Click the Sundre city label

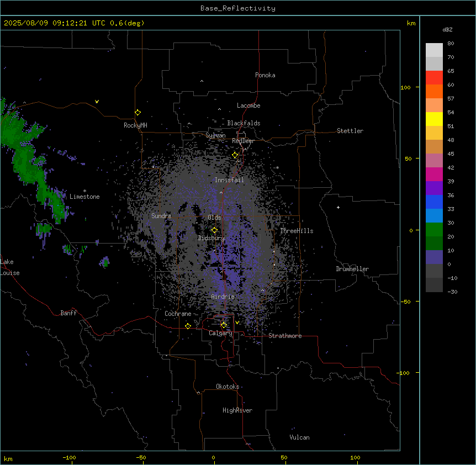(161, 216)
